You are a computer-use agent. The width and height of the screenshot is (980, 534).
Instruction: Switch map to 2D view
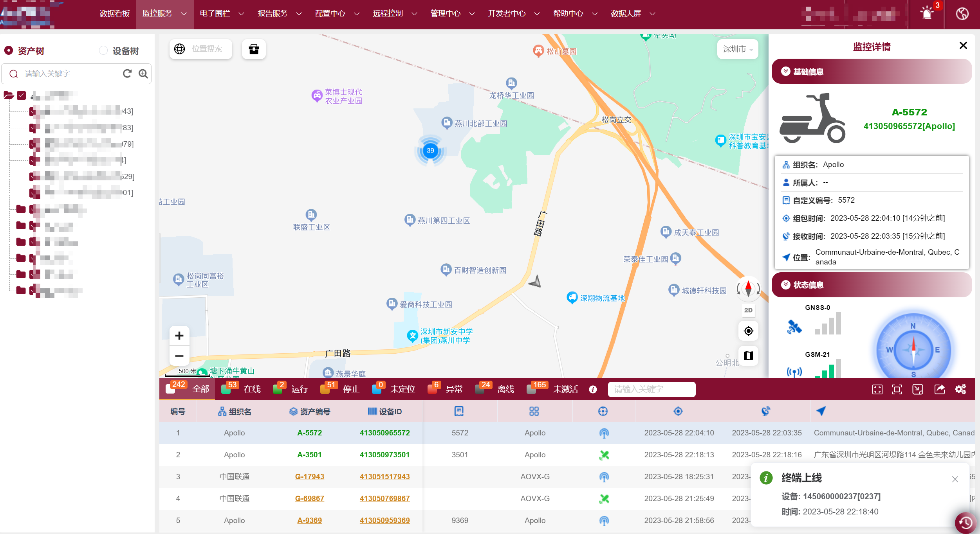[x=748, y=310]
